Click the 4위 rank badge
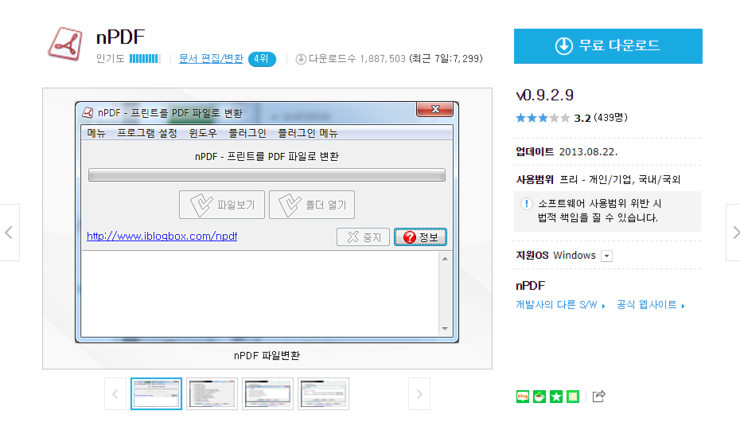 261,59
